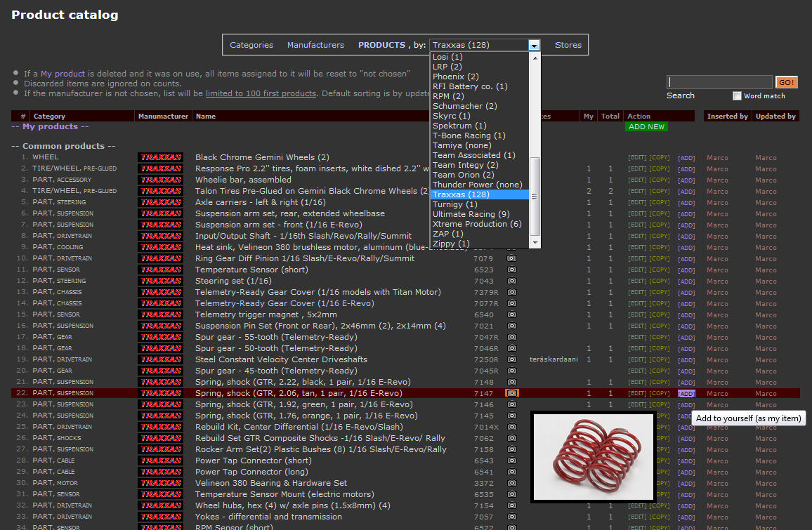Image resolution: width=812 pixels, height=530 pixels.
Task: Open the Categories tab
Action: click(x=251, y=45)
